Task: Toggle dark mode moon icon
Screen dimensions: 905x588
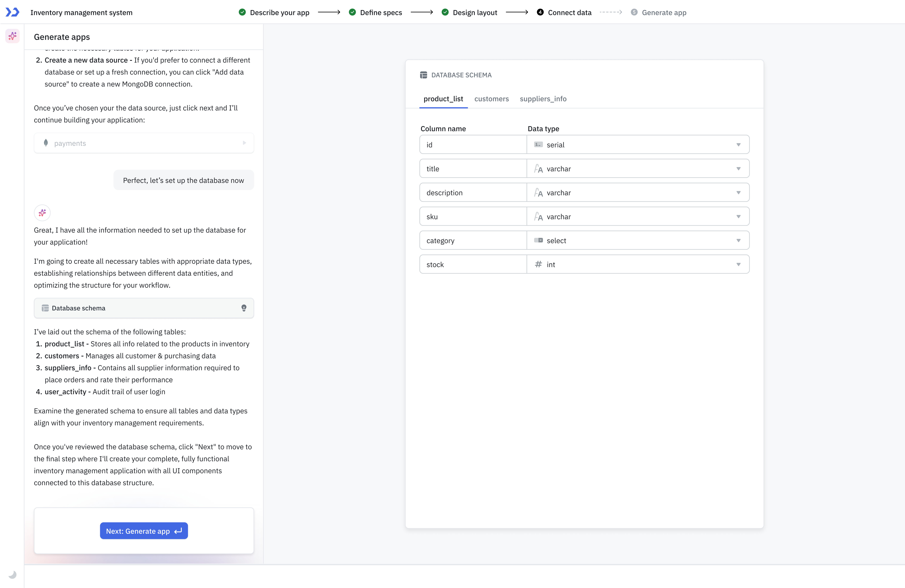Action: [13, 575]
